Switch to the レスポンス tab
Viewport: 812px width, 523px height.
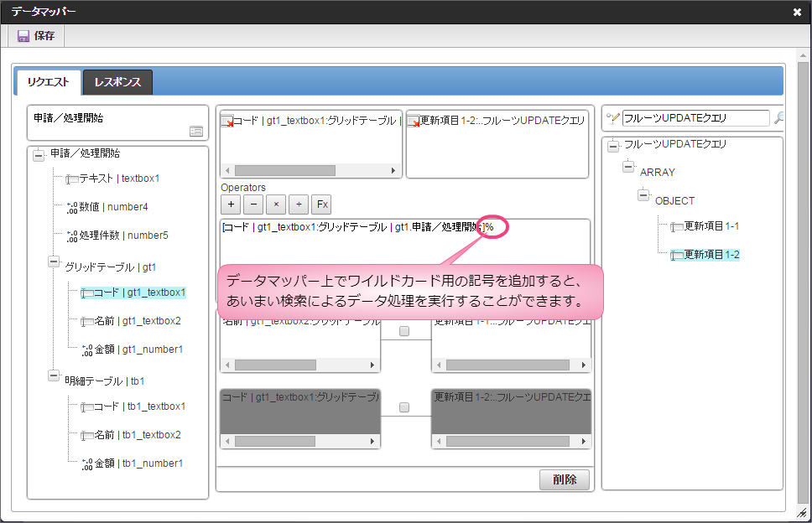click(x=117, y=82)
